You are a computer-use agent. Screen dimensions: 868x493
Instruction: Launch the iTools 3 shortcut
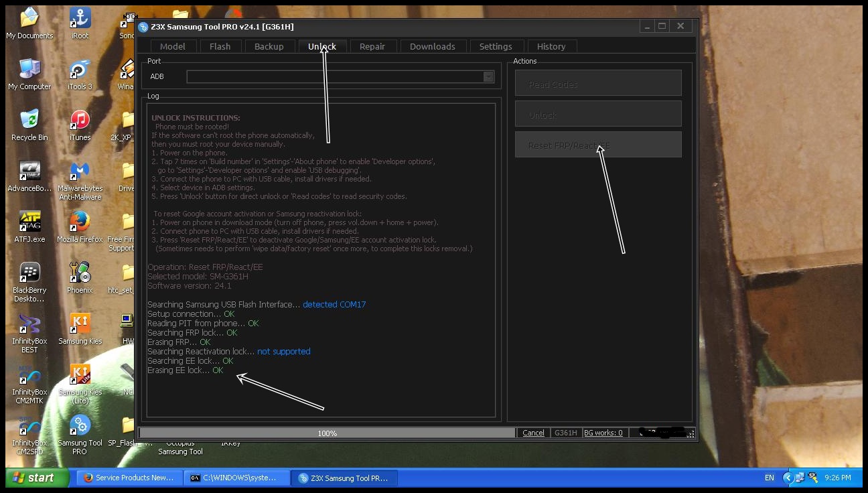pyautogui.click(x=80, y=74)
